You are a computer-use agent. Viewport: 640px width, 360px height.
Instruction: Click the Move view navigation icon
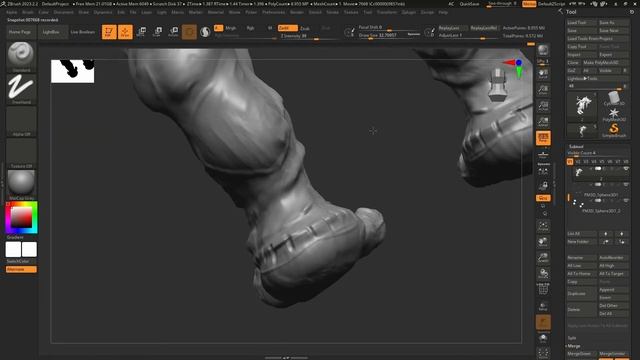coord(543,242)
